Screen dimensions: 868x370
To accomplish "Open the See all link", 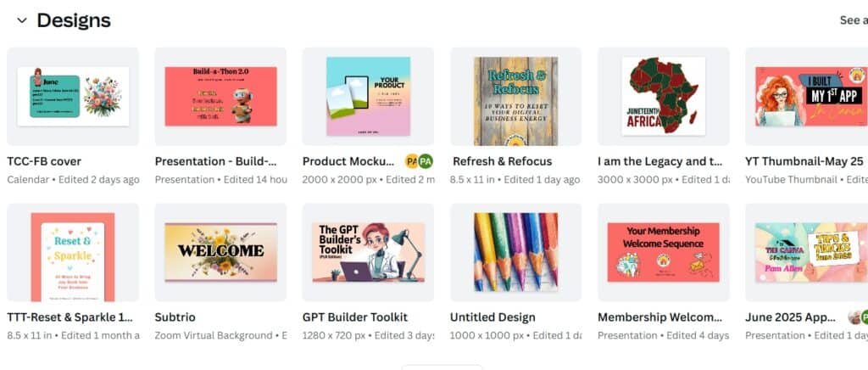I will [854, 20].
